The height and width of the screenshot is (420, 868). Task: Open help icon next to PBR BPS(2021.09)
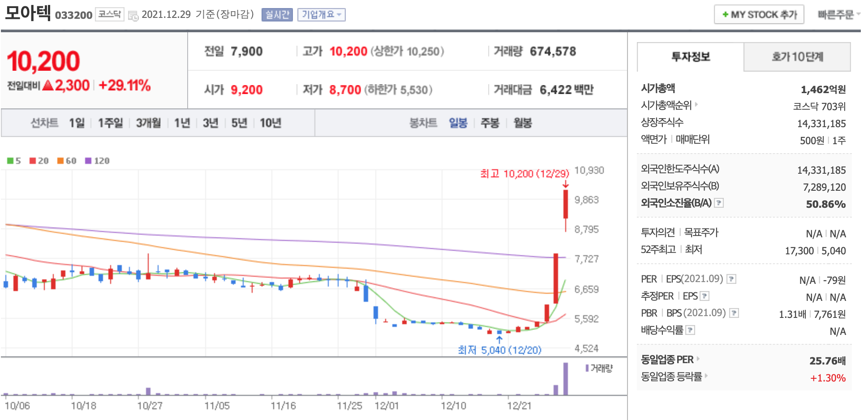pos(734,313)
